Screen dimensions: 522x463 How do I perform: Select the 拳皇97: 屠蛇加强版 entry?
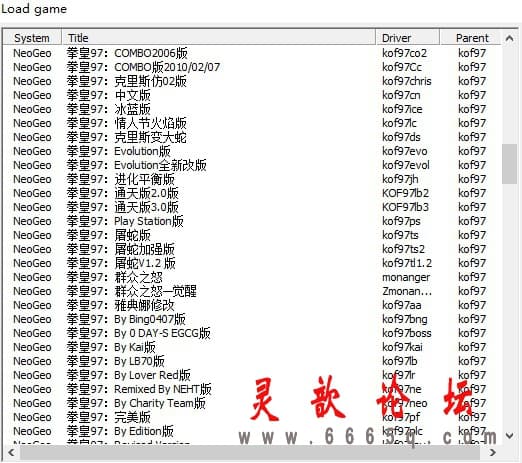[x=252, y=249]
